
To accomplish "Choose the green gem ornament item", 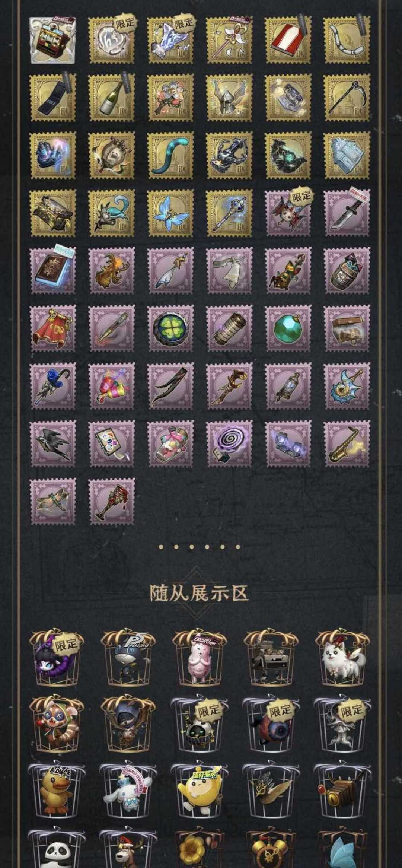I will point(288,328).
